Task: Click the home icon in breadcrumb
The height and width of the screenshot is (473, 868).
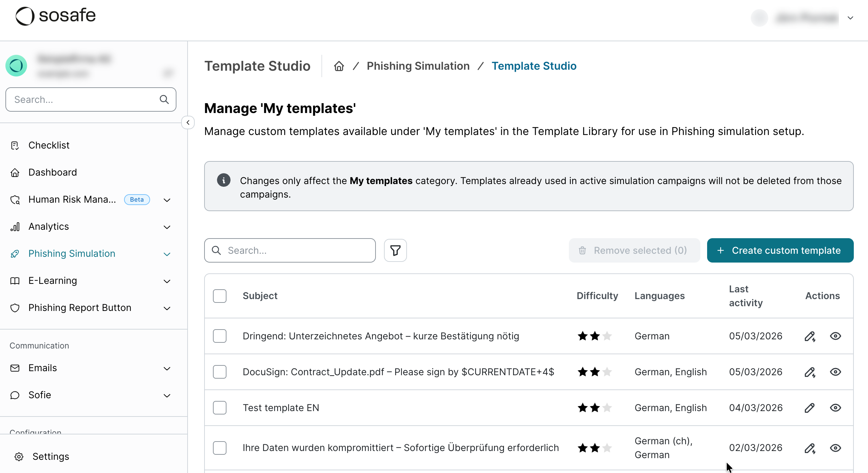Action: [x=339, y=66]
